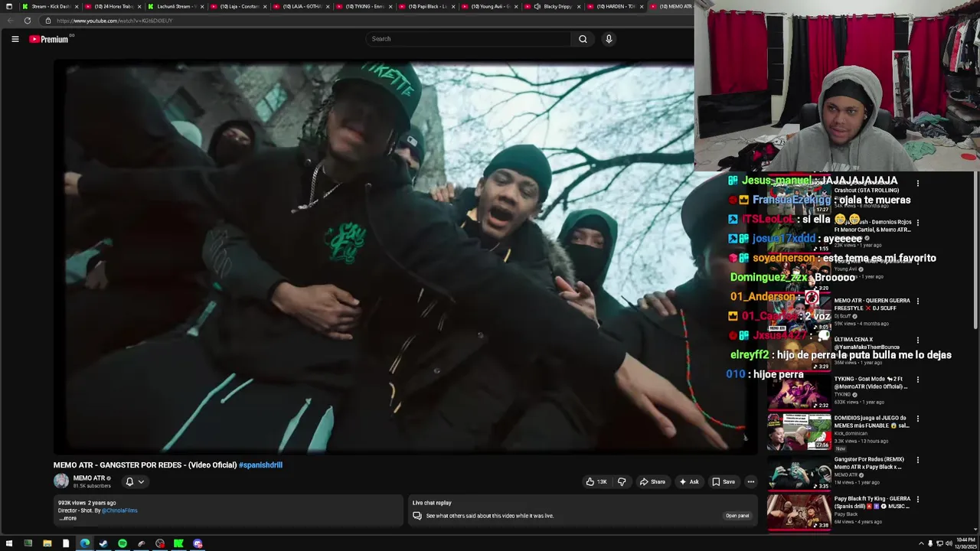The height and width of the screenshot is (551, 980).
Task: Open options menu for QUIEREN GUERRA FREESTYLE
Action: pos(917,301)
